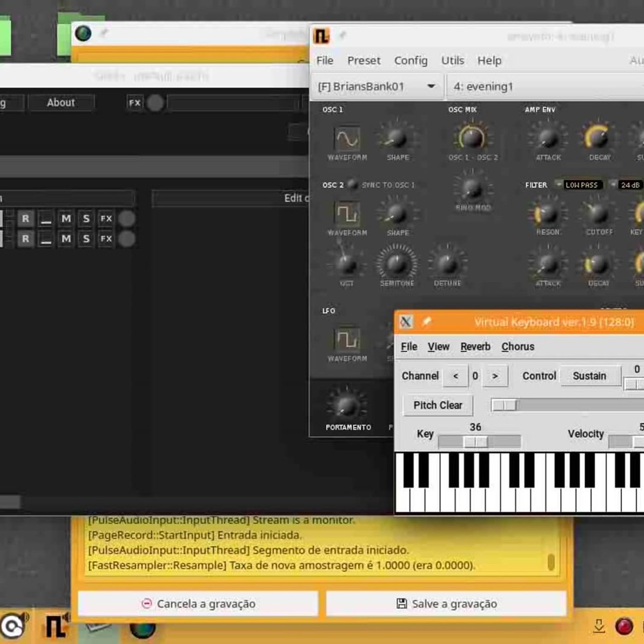Decrease channel with the '<' button
Screen dimensions: 644x644
456,376
